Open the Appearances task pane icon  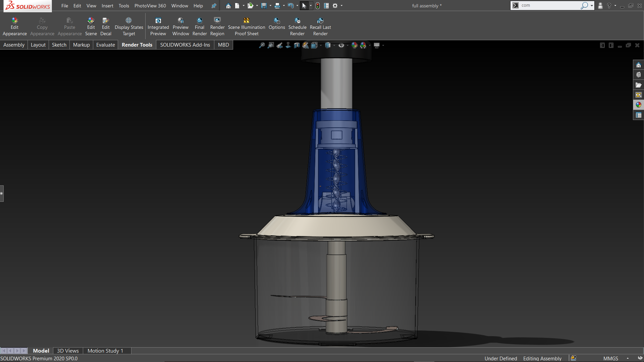click(x=638, y=105)
